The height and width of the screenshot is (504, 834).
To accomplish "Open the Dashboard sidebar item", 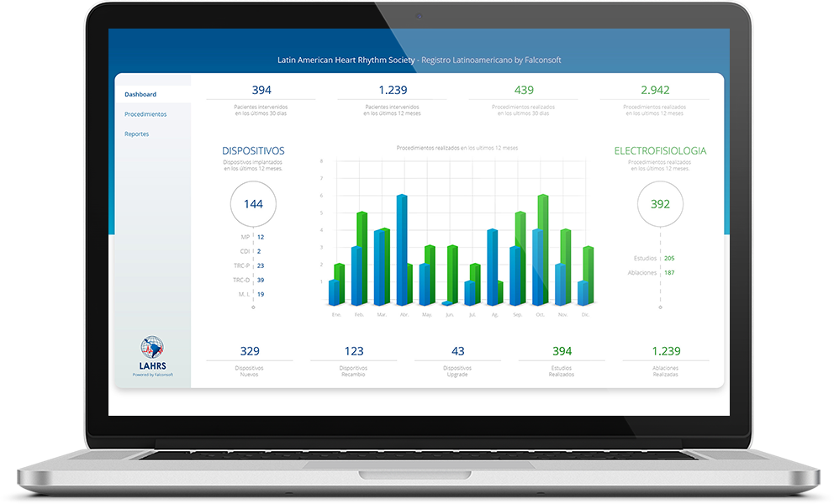I will point(140,94).
